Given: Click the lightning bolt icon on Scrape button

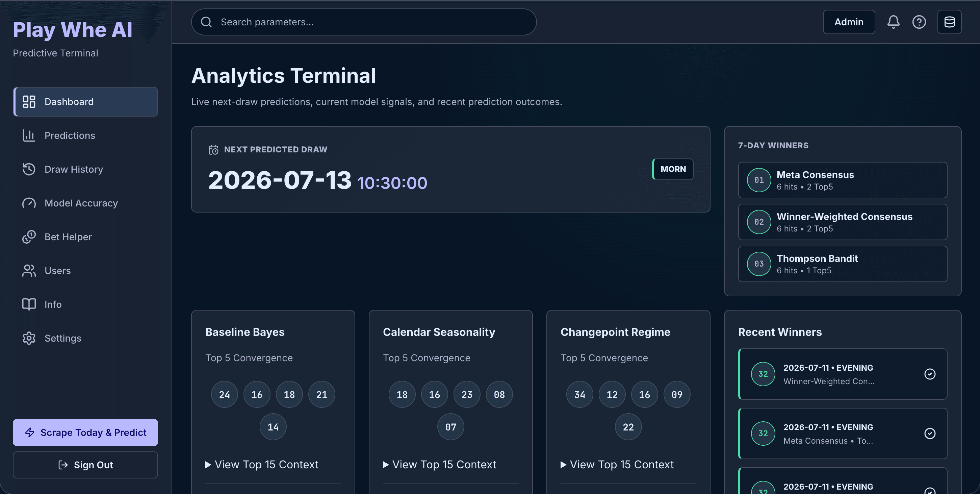Looking at the screenshot, I should click(x=30, y=433).
